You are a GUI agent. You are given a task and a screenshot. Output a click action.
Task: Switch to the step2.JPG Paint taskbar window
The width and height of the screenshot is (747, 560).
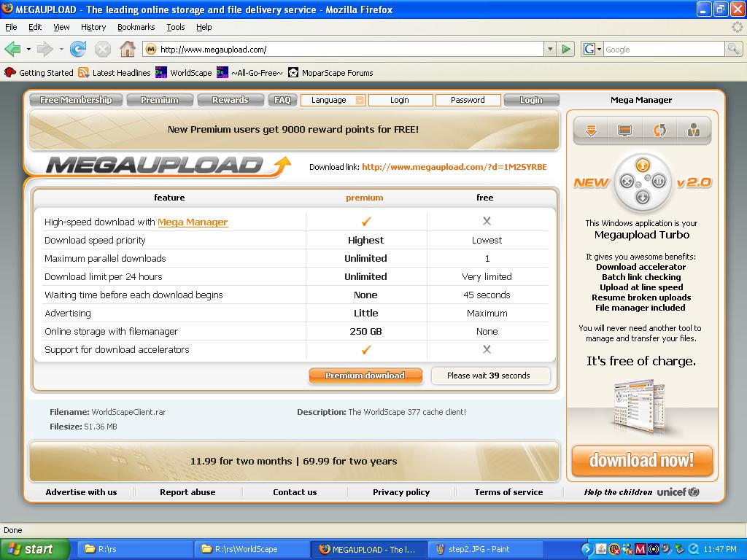[x=486, y=549]
